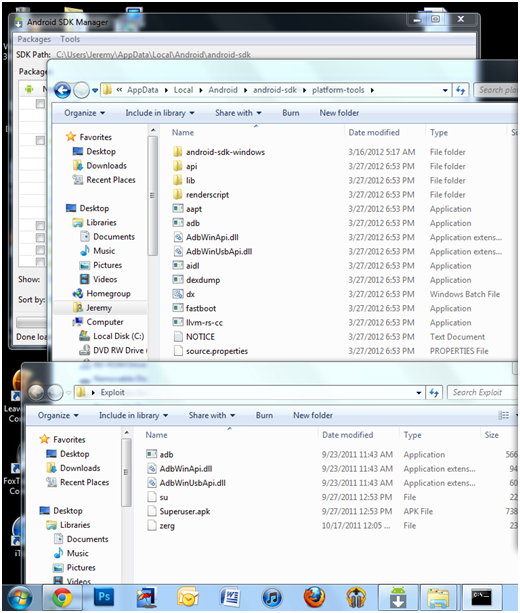Click the Android SDK Manager taskbar icon
The height and width of the screenshot is (613, 520).
(x=398, y=597)
